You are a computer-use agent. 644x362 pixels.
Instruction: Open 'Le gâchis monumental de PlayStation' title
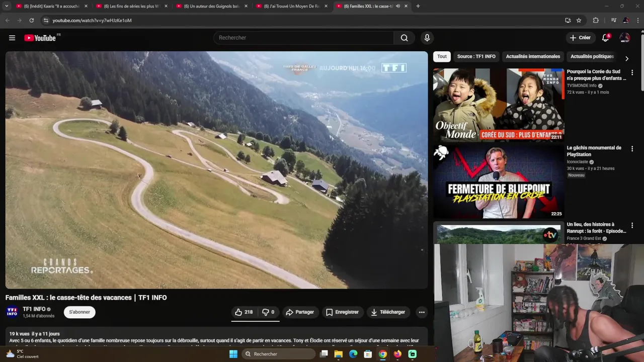point(594,151)
